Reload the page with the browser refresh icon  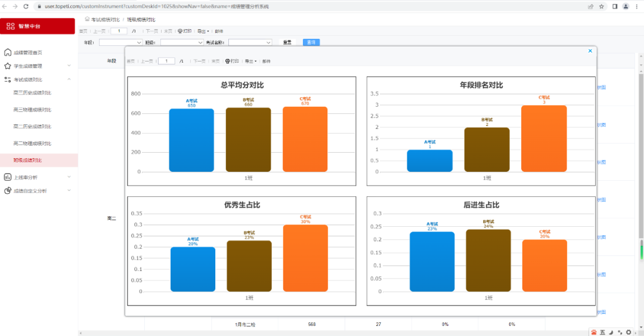click(26, 7)
